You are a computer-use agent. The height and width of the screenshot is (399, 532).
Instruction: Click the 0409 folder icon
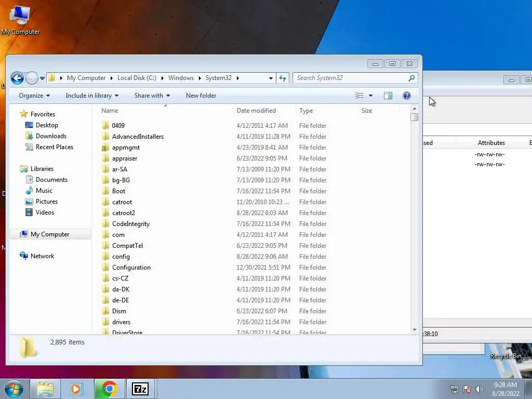[105, 126]
